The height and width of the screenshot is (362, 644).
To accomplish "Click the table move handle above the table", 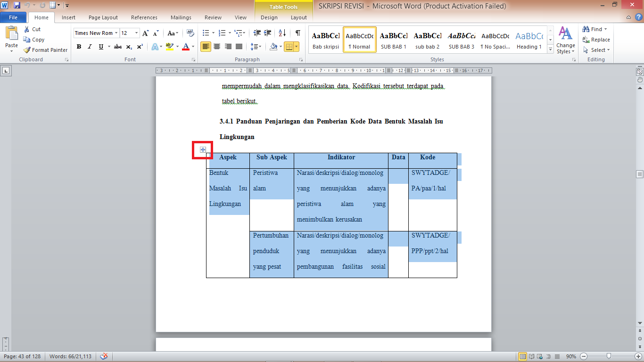I will point(203,149).
